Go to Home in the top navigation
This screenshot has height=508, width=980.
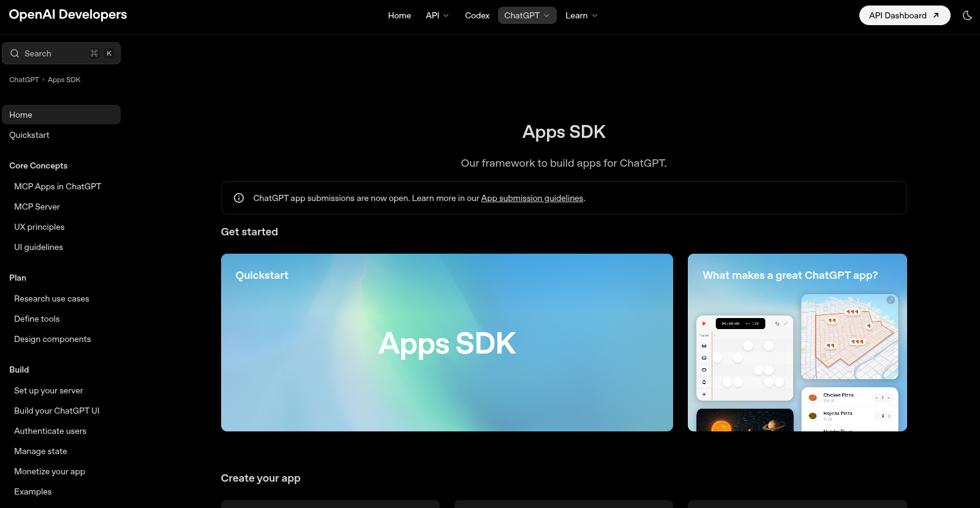(x=399, y=15)
